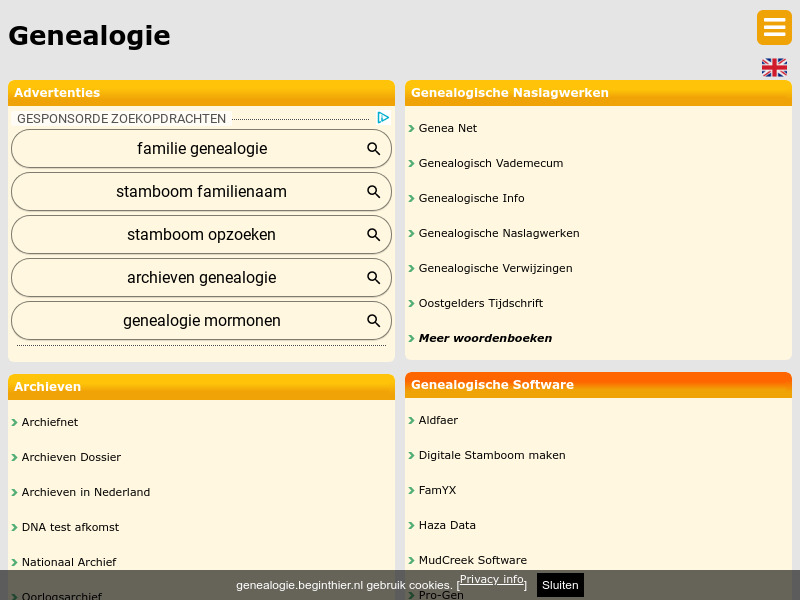
Task: Open Genealogische Naslagwerken list link
Action: pos(499,233)
